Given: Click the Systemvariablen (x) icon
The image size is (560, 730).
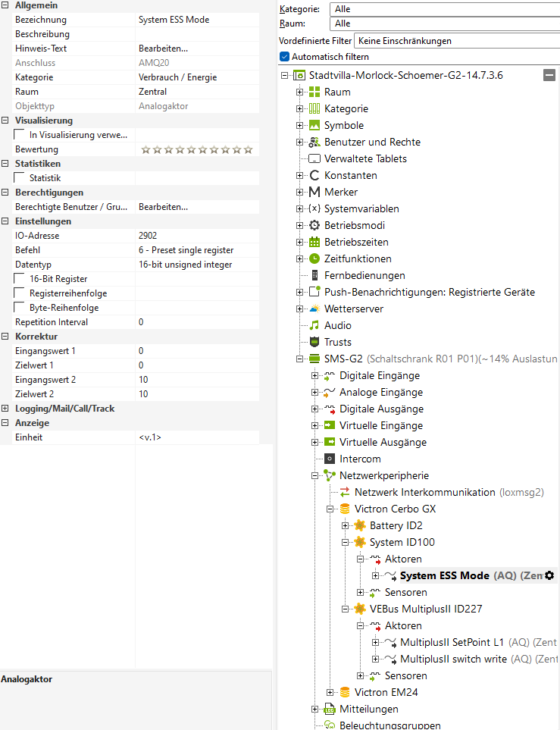Looking at the screenshot, I should click(314, 208).
